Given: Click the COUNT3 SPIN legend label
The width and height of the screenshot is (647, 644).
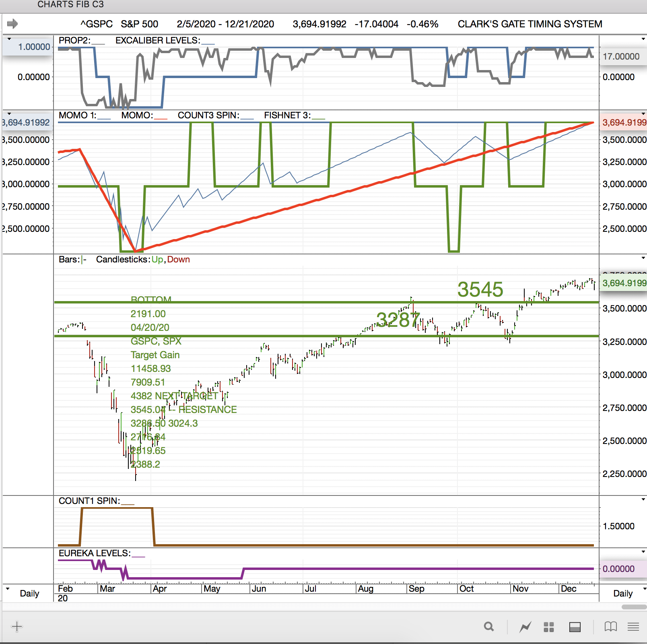Looking at the screenshot, I should (x=208, y=115).
